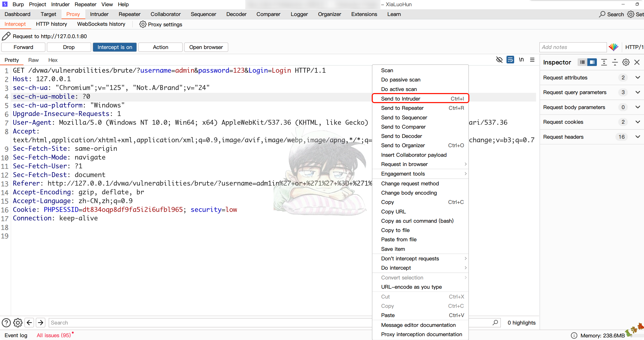Open the highlight color picker icon

614,47
